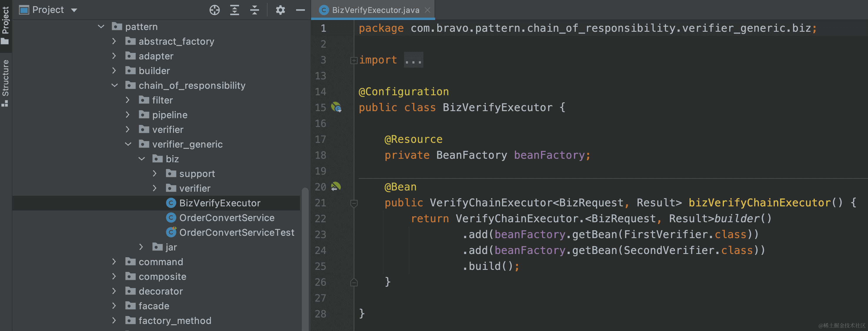Select the facade folder name
The image size is (868, 331).
154,306
